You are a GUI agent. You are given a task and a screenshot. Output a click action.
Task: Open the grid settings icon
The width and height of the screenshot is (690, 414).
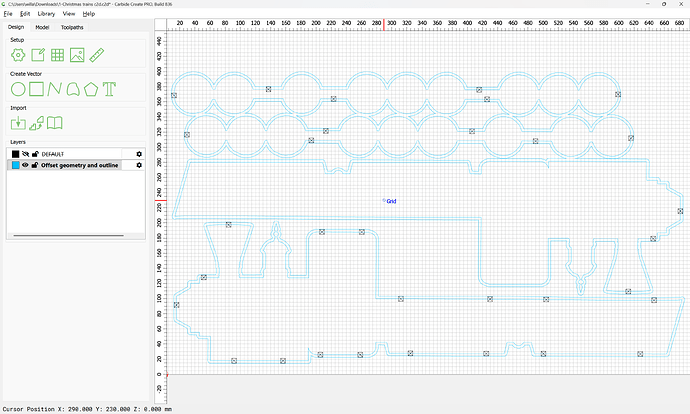click(58, 55)
